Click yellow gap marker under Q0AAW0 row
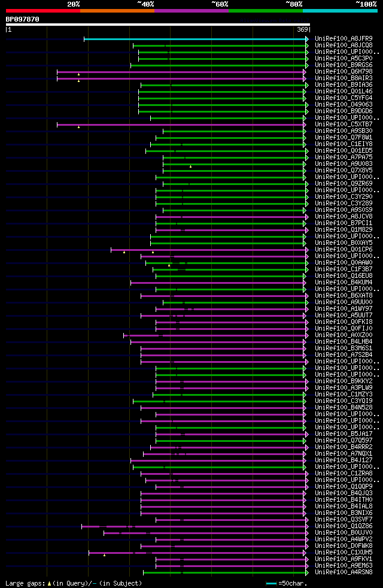The image size is (383, 588). (169, 265)
